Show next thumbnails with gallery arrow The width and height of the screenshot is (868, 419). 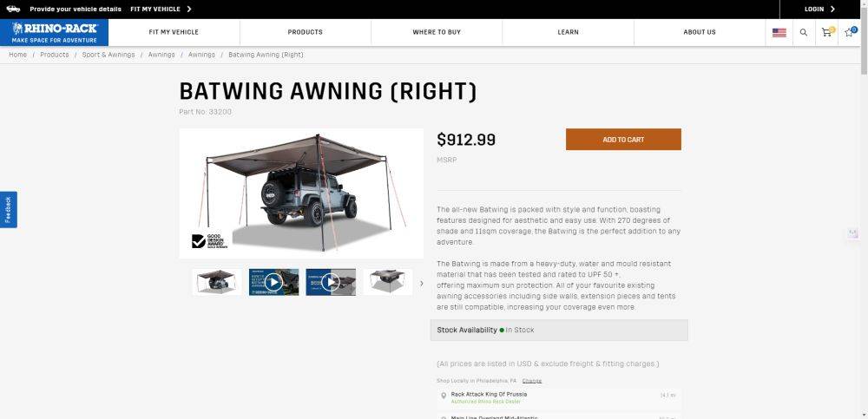click(421, 284)
